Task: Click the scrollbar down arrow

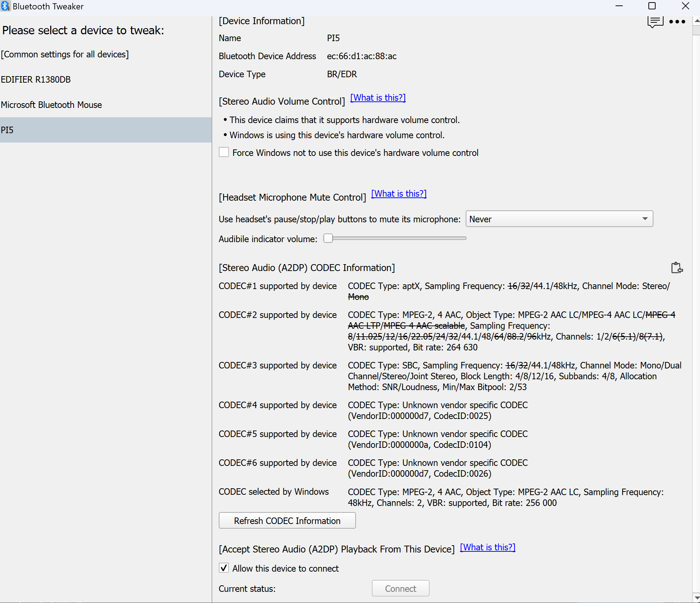Action: (x=696, y=598)
